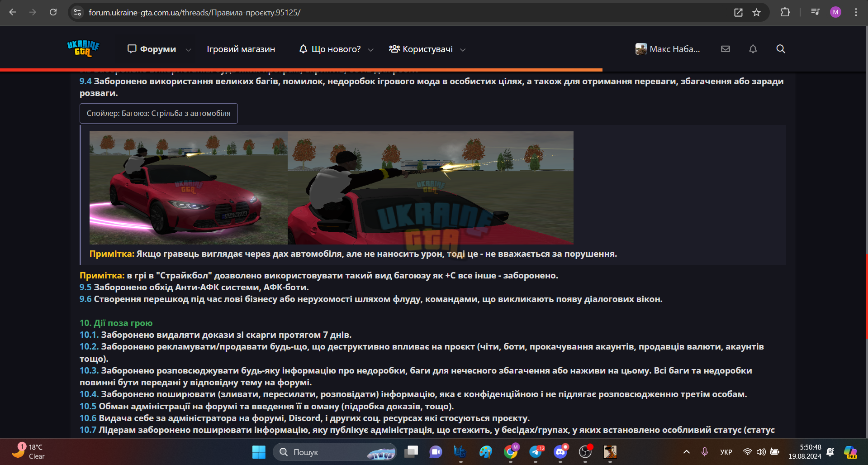Screen dimensions: 868x465
Task: Switch to Google Chrome on taskbar
Action: coord(511,452)
